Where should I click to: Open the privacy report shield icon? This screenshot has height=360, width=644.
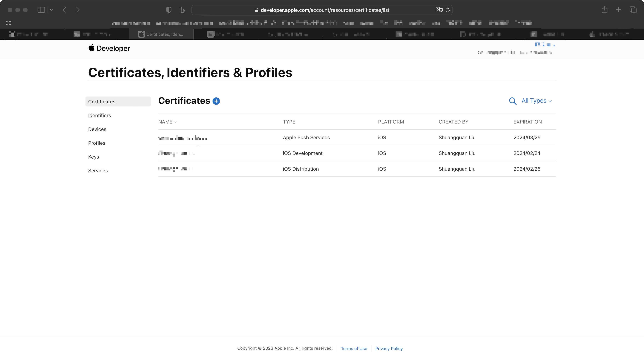tap(169, 10)
